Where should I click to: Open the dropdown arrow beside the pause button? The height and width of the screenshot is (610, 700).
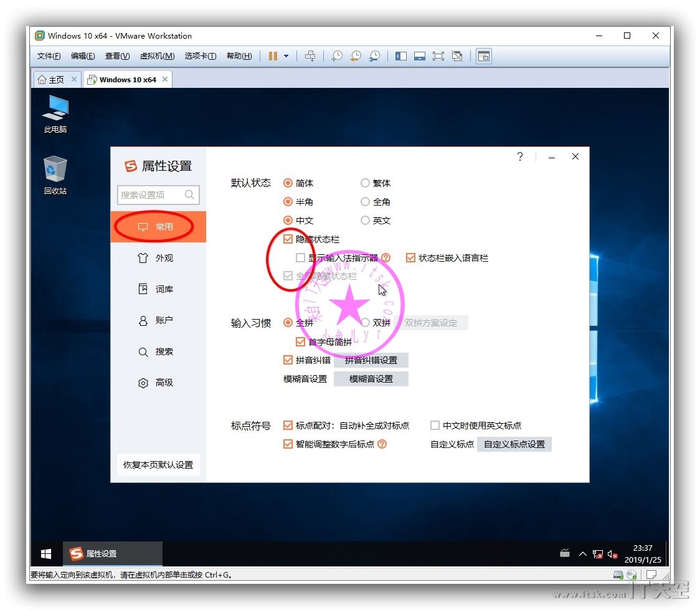286,56
